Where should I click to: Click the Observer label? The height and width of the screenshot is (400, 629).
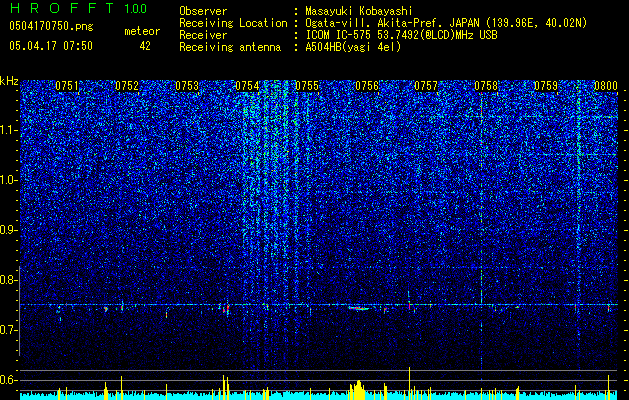[203, 11]
